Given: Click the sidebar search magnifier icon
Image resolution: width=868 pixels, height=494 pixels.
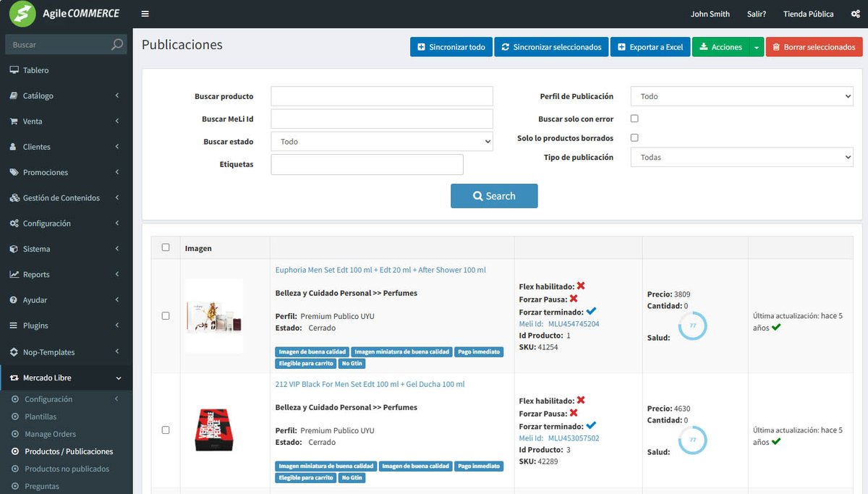Looking at the screenshot, I should (116, 43).
